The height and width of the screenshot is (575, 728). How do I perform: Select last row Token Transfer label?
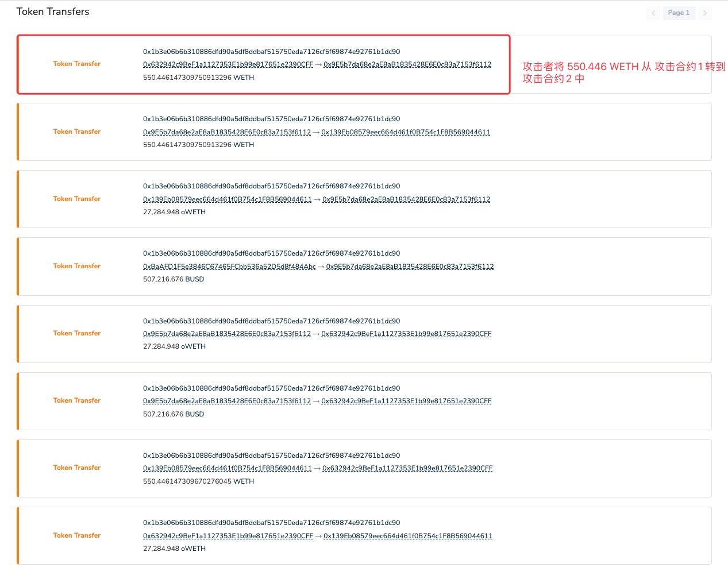(x=77, y=535)
